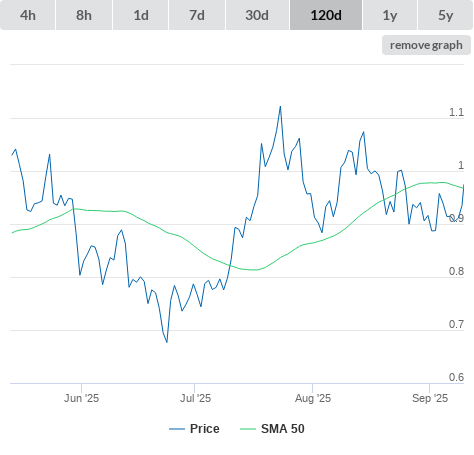Show the 1y price history
The image size is (474, 455).
point(390,15)
